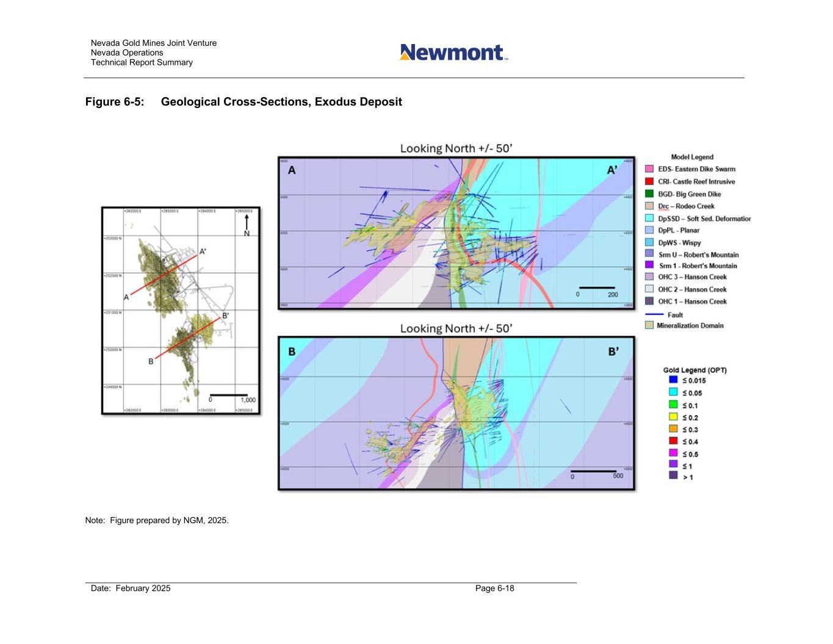Click the OHC 1 Hanson Creek swatch
The height and width of the screenshot is (644, 833).
pyautogui.click(x=649, y=302)
